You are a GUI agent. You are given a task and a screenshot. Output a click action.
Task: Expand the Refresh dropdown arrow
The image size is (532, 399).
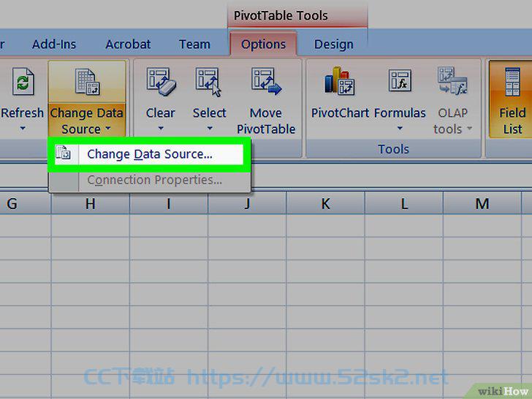[23, 129]
